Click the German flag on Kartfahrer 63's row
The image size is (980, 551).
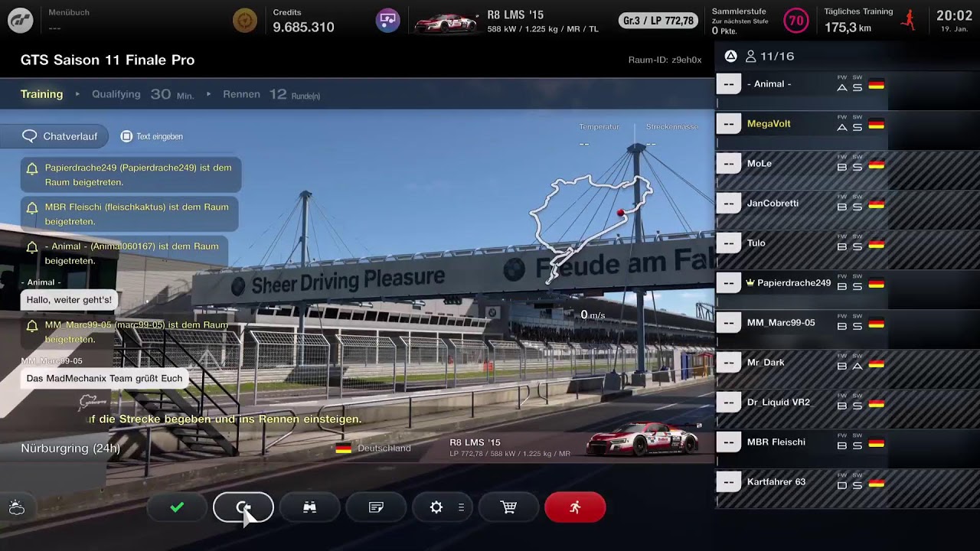[x=876, y=482]
